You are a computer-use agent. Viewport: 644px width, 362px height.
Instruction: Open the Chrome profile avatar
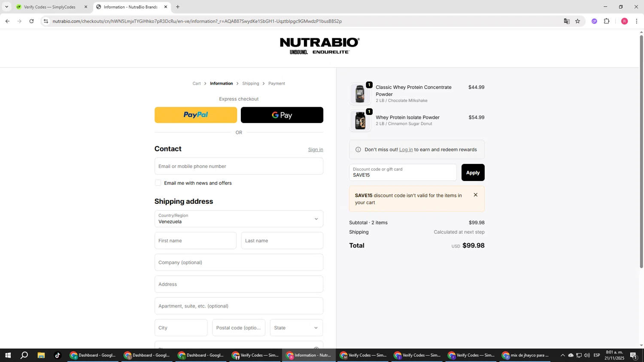click(x=624, y=21)
